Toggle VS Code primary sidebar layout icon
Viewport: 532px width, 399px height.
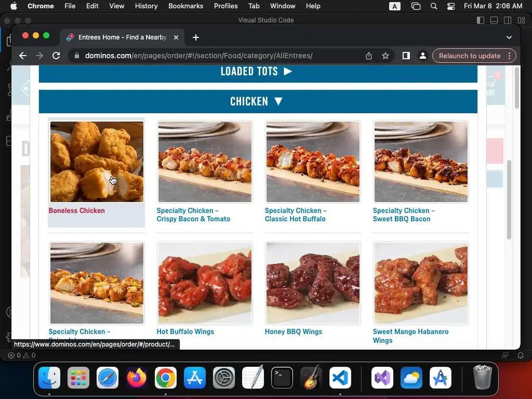point(481,20)
